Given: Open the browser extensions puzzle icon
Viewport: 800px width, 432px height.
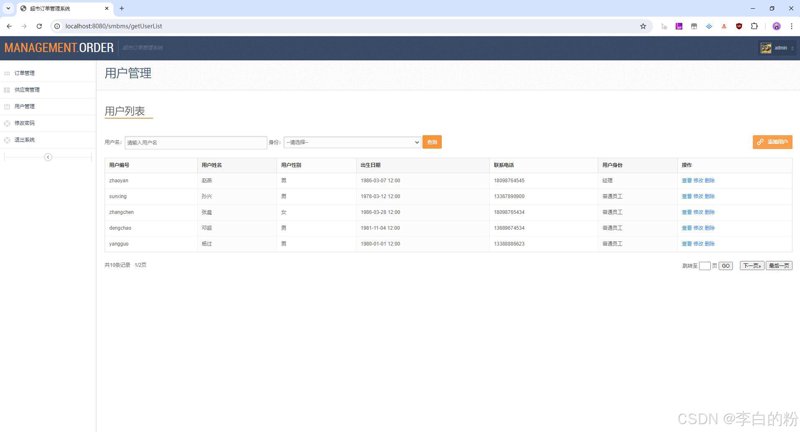Looking at the screenshot, I should pyautogui.click(x=754, y=26).
